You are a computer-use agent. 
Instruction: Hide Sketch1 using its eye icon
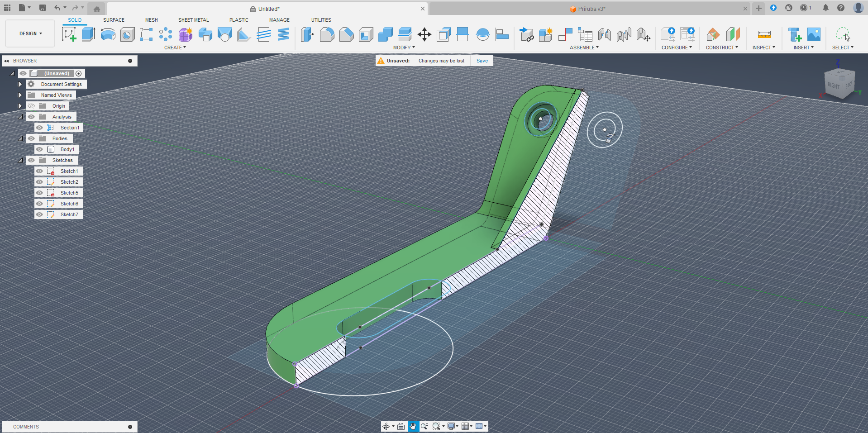(x=40, y=171)
